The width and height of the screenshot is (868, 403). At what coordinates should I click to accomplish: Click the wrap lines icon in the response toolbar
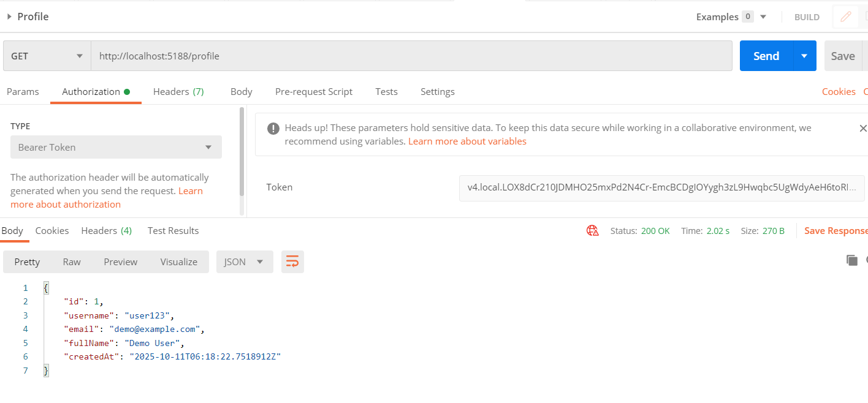point(292,262)
